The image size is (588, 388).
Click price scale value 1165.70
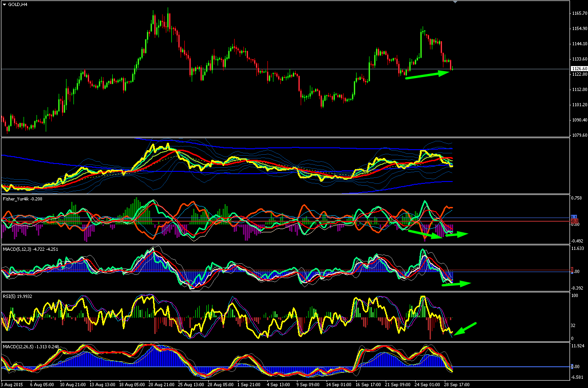(579, 13)
